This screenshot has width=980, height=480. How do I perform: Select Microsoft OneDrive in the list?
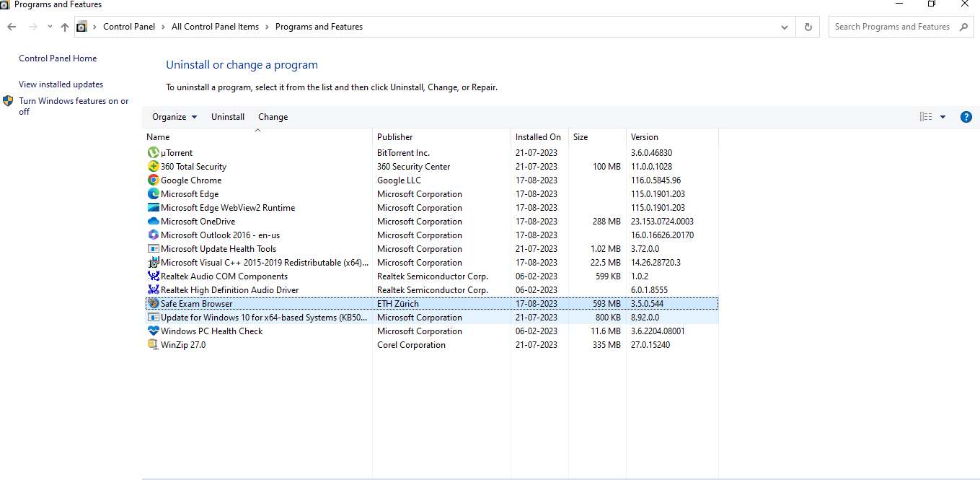click(198, 222)
